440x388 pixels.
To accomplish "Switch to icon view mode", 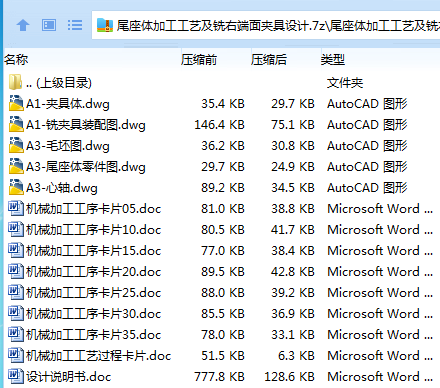I will pos(49,25).
